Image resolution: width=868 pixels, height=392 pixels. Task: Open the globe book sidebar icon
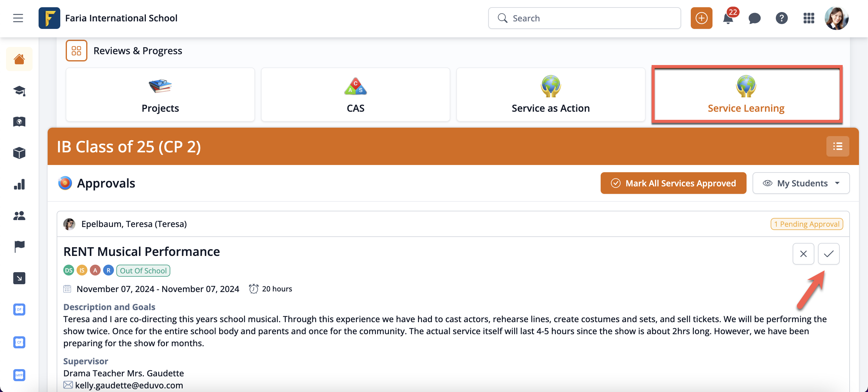19,121
